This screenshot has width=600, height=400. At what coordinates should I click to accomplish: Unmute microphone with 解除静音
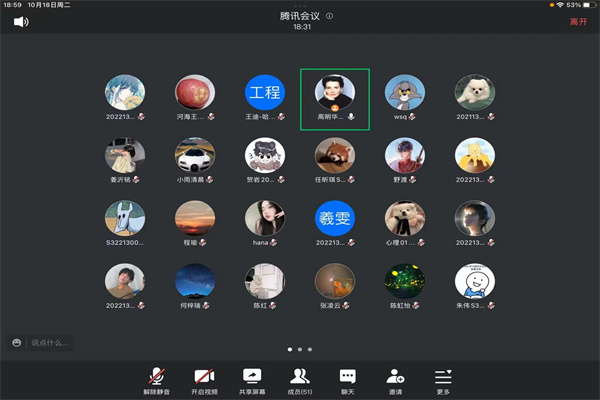click(x=156, y=378)
